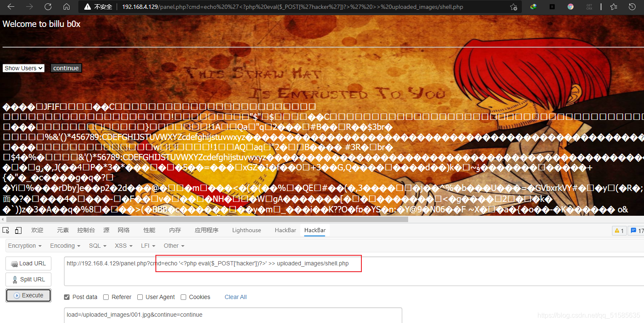This screenshot has height=323, width=644.
Task: Click the Clear All link
Action: [x=236, y=297]
